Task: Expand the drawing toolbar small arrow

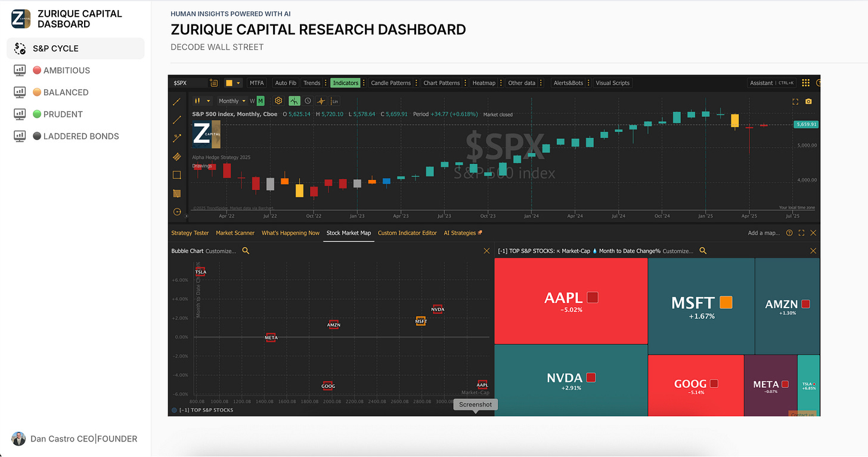Action: 187,216
